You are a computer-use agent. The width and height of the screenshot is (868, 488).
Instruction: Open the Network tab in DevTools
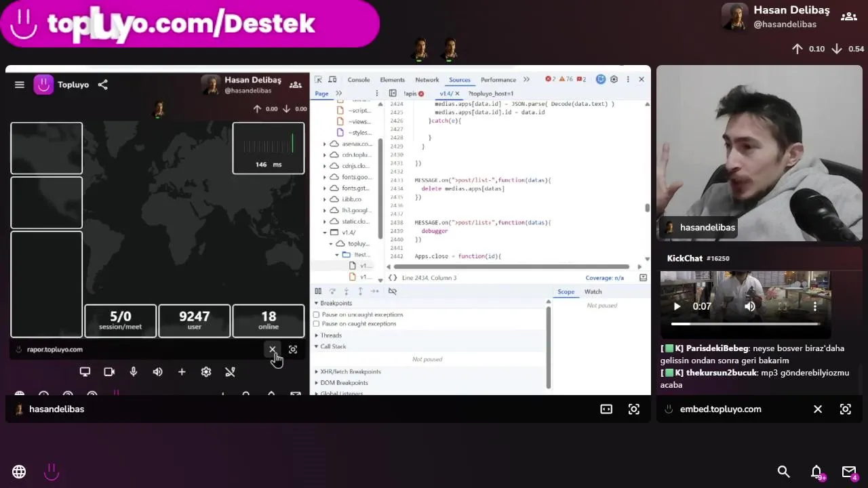(x=427, y=80)
